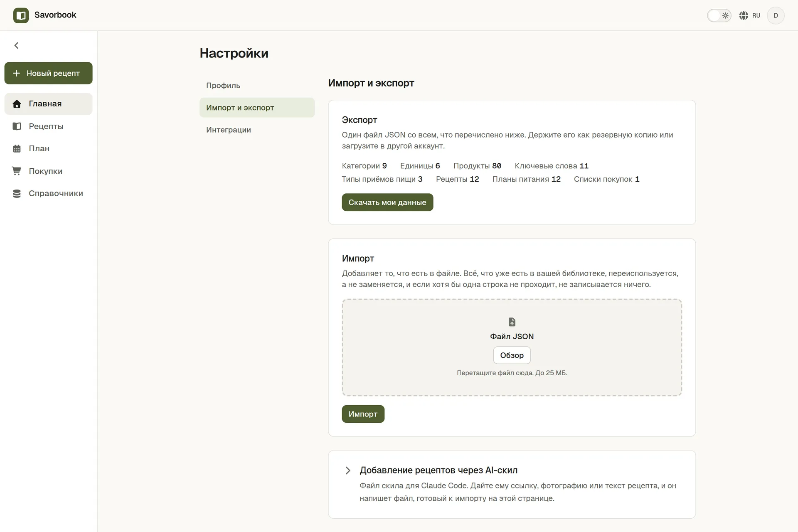Expand the AI-скил recipes section chevron
Image resolution: width=798 pixels, height=532 pixels.
(x=348, y=470)
